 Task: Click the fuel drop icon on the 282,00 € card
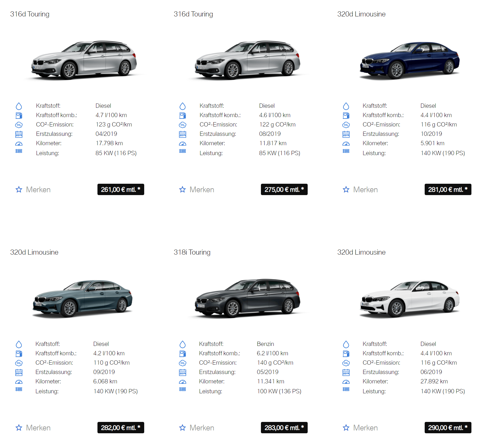click(19, 344)
